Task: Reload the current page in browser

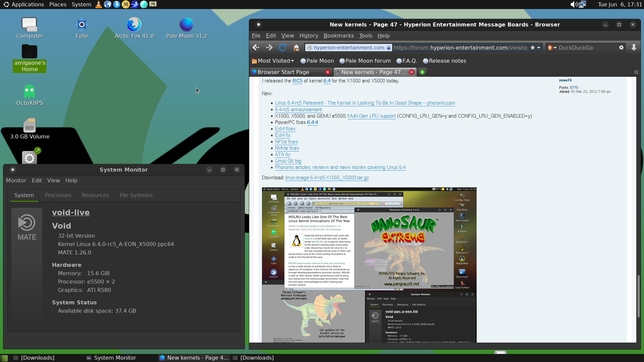Action: pos(282,48)
